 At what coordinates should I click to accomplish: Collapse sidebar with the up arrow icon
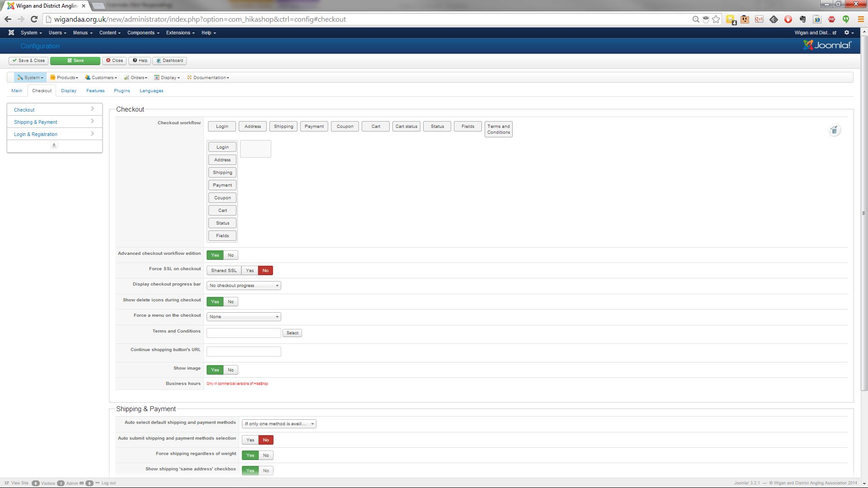[x=54, y=145]
